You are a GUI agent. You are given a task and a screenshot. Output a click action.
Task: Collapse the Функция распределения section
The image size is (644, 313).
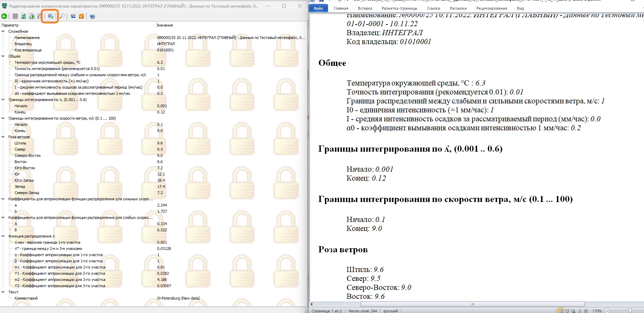(x=3, y=236)
